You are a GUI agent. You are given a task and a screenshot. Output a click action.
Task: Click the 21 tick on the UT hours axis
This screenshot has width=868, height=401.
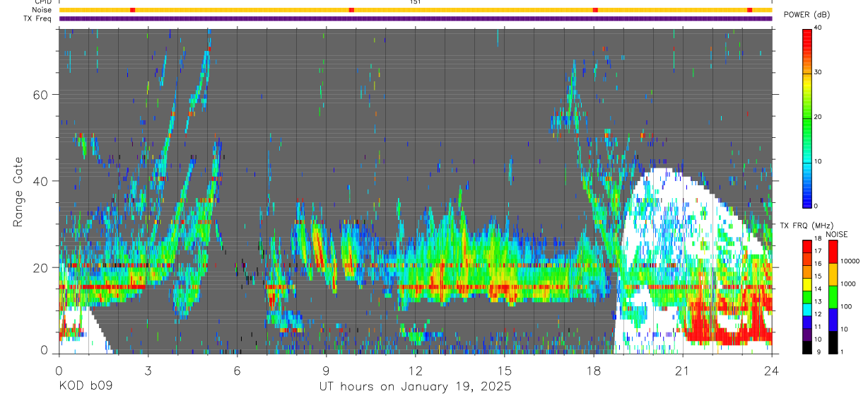[683, 370]
